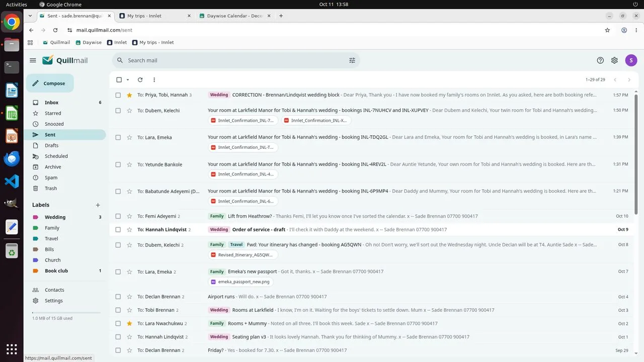Screen dimensions: 644x362
Task: Add a new label with plus icon
Action: point(98,205)
